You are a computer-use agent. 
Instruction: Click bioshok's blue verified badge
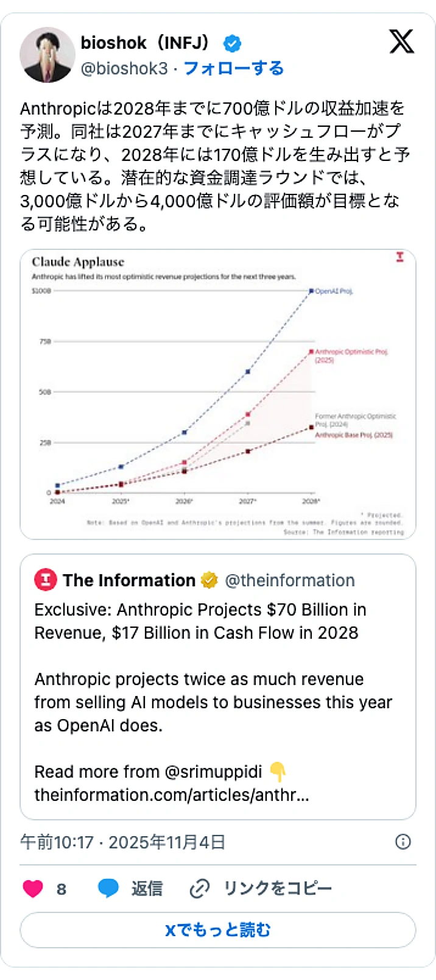point(233,42)
